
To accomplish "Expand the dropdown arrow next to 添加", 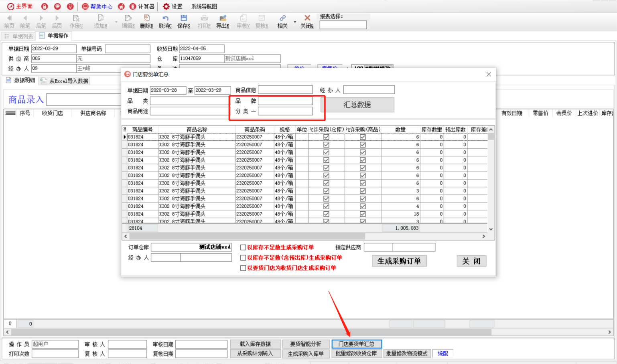I will click(x=116, y=22).
